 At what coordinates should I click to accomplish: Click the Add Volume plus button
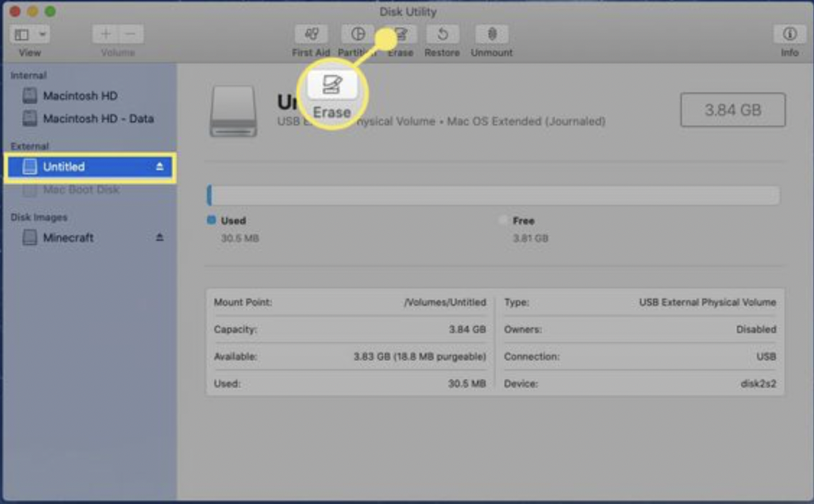click(x=106, y=33)
